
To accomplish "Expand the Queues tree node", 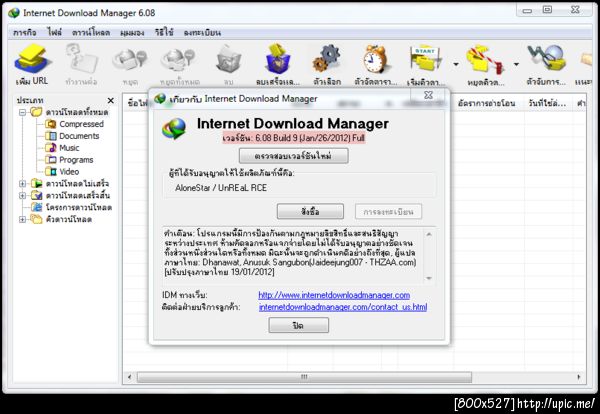I will coord(22,219).
